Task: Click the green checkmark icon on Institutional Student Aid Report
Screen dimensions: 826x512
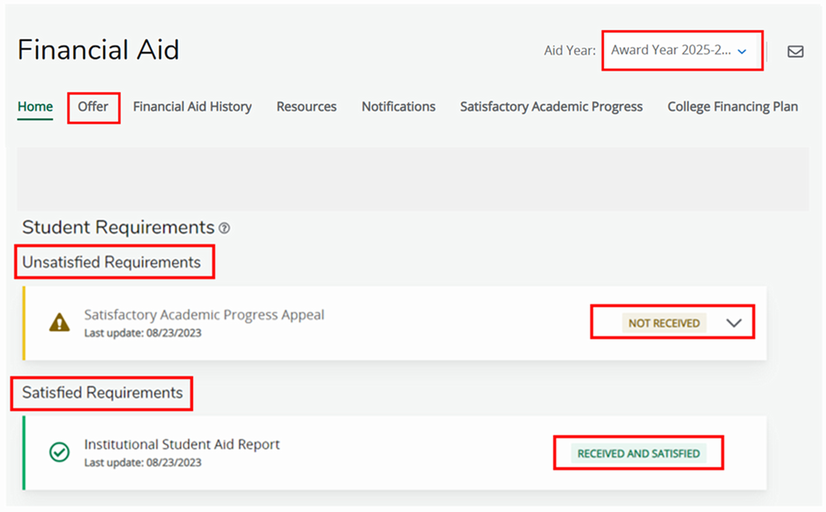Action: click(x=60, y=452)
